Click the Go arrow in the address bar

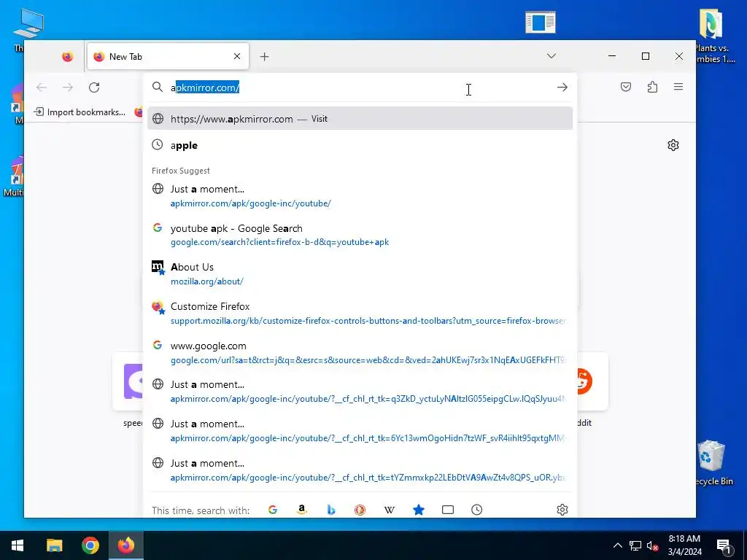tap(562, 87)
